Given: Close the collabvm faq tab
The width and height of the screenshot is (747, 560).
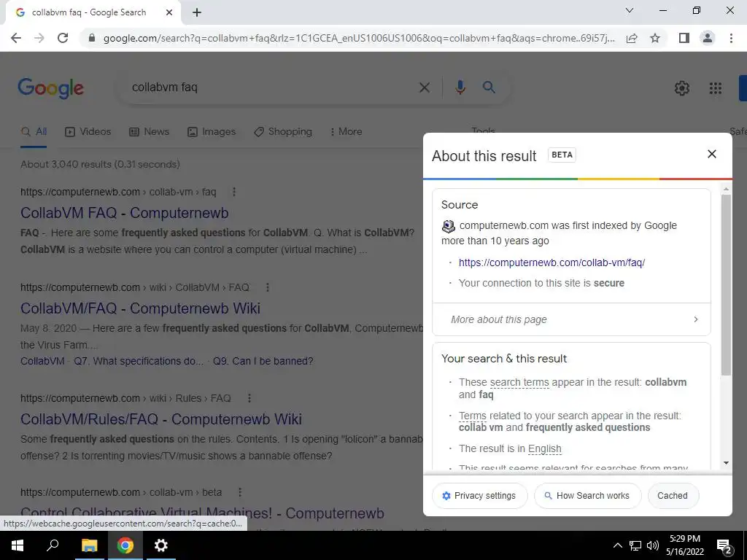Looking at the screenshot, I should click(169, 13).
